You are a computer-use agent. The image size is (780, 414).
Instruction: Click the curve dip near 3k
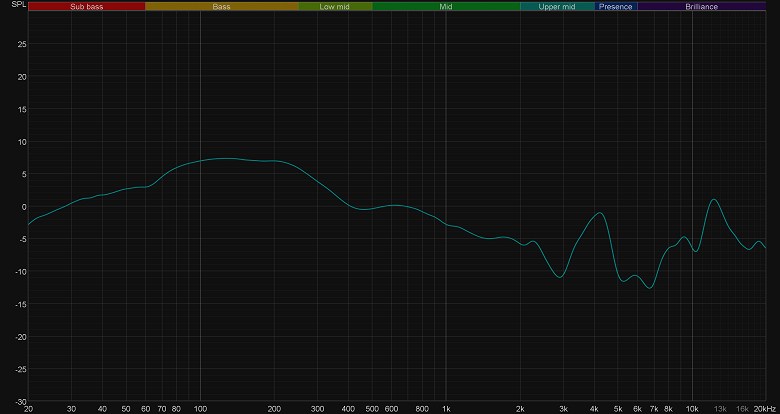pyautogui.click(x=561, y=277)
